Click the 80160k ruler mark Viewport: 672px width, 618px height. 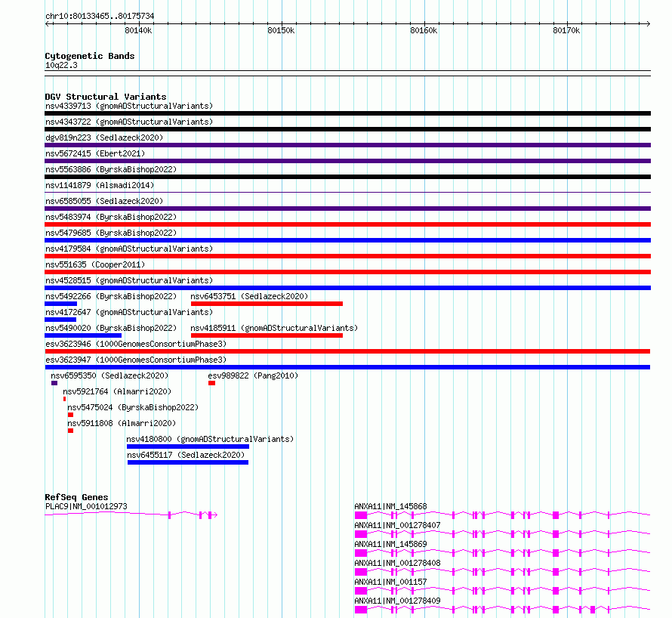click(424, 30)
